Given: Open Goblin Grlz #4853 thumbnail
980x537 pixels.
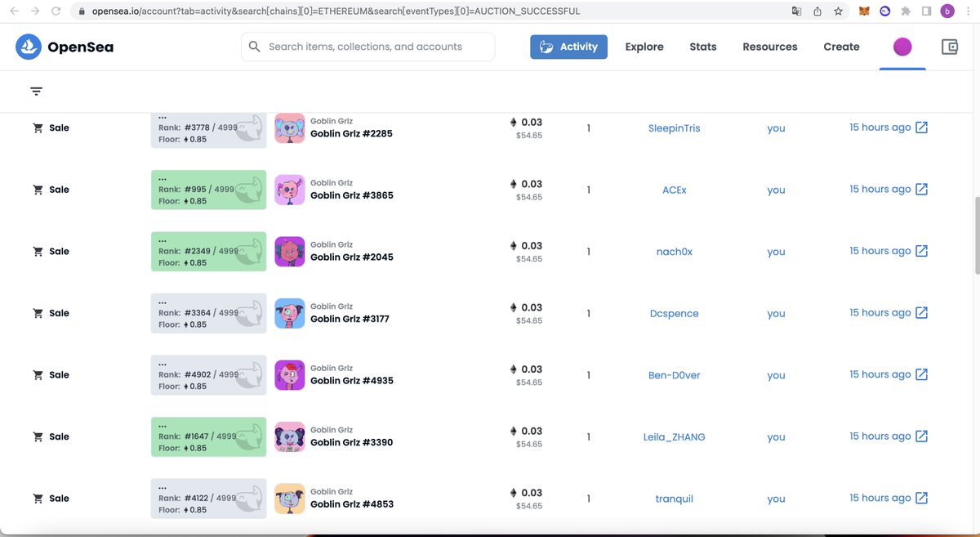Looking at the screenshot, I should point(290,499).
